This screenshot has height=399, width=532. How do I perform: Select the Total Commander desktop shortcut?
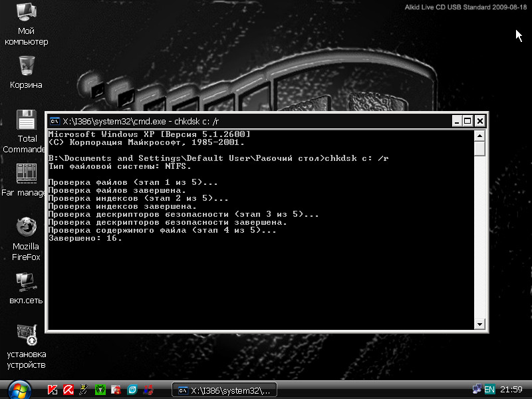click(x=26, y=132)
